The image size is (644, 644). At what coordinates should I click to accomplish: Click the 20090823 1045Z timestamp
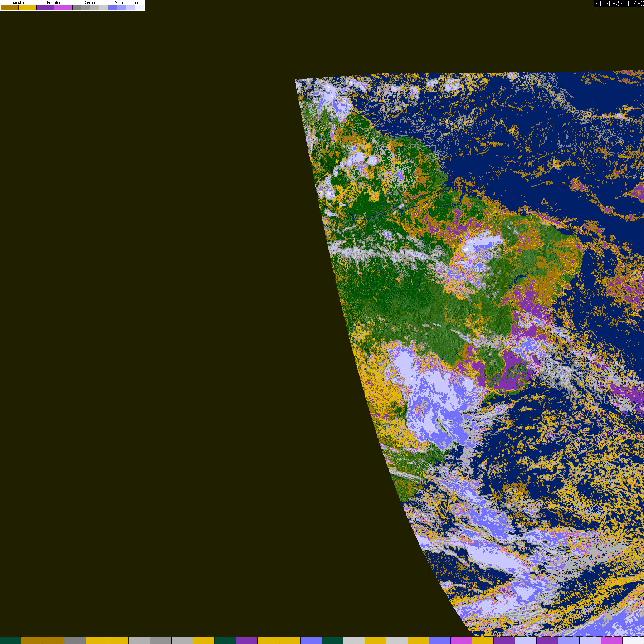619,4
